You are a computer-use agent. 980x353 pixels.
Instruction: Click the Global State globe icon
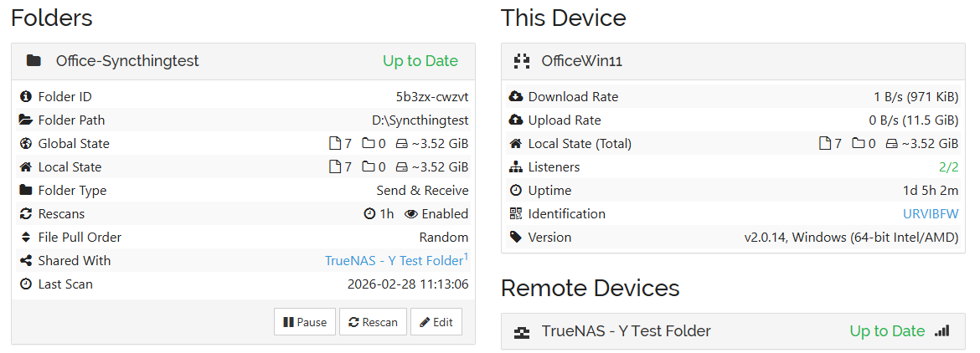25,144
